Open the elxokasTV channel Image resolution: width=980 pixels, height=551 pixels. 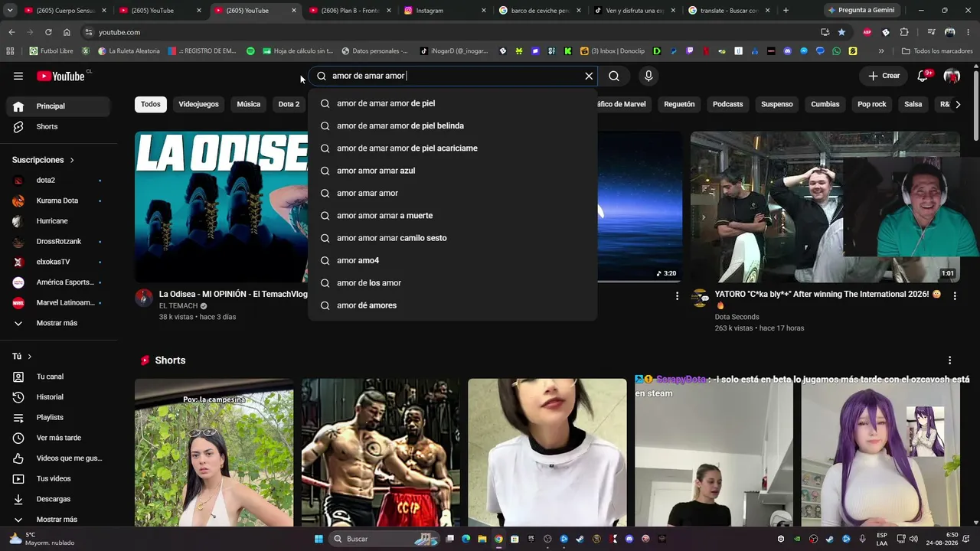pos(58,262)
